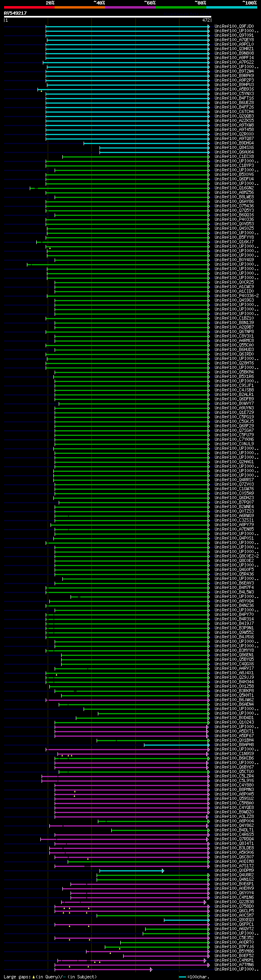Select the UniRef100_B7FYJ6 label

pyautogui.click(x=234, y=947)
